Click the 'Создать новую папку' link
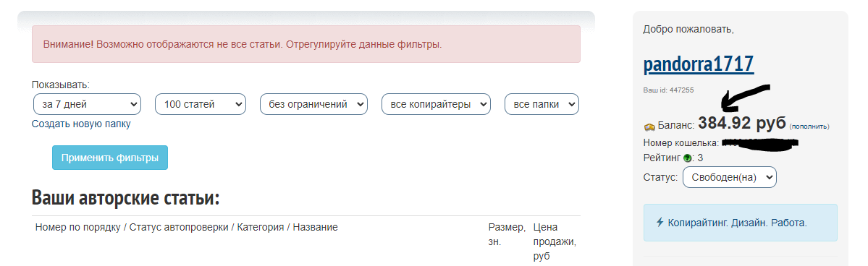This screenshot has width=868, height=266. click(81, 124)
